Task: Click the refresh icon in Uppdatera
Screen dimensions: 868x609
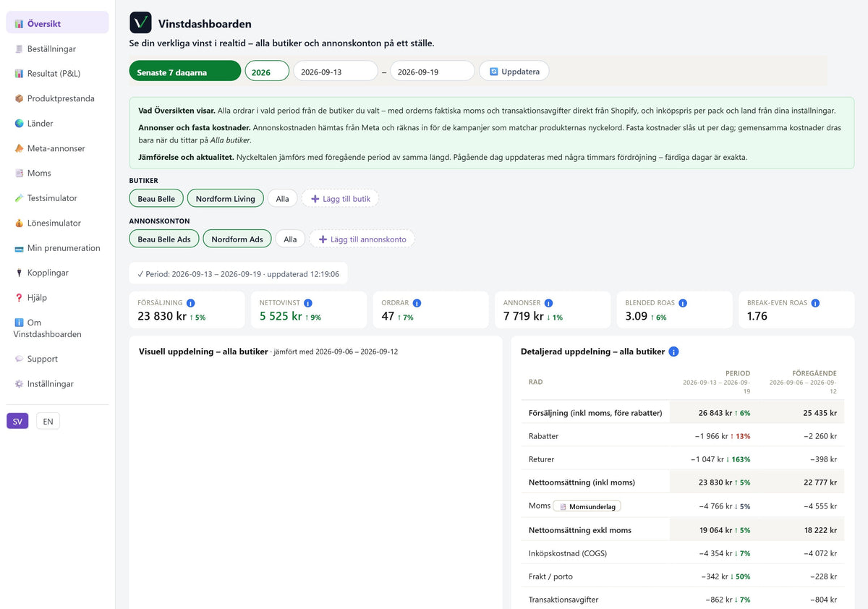Action: tap(494, 72)
